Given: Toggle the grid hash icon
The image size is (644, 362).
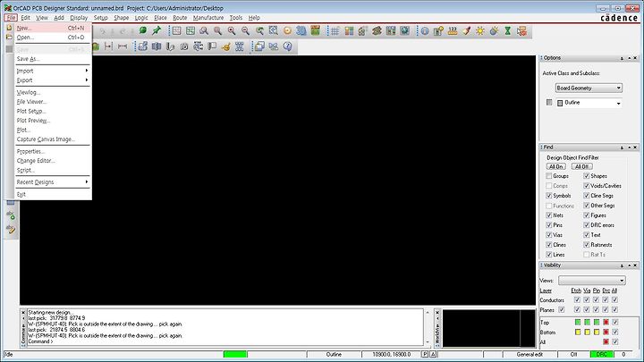Looking at the screenshot, I should click(335, 30).
